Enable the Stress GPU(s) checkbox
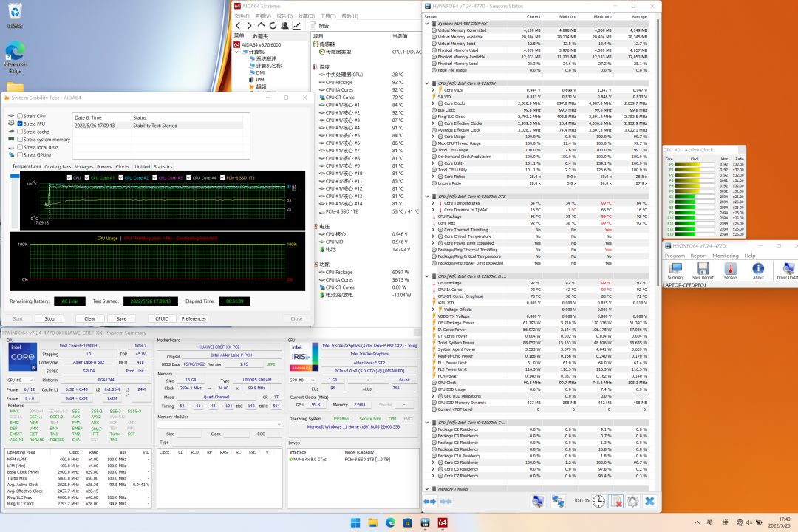This screenshot has width=798, height=532. [x=20, y=155]
